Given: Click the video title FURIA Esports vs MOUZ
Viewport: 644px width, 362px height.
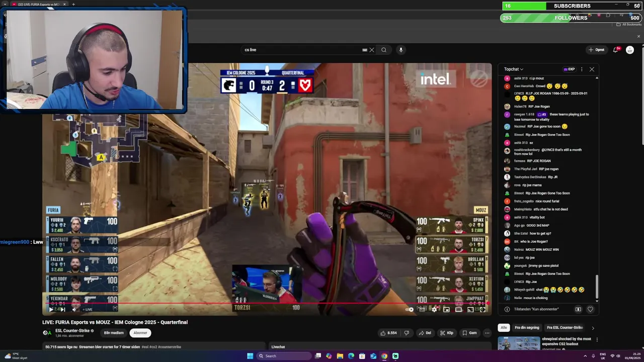Looking at the screenshot, I should pos(115,322).
